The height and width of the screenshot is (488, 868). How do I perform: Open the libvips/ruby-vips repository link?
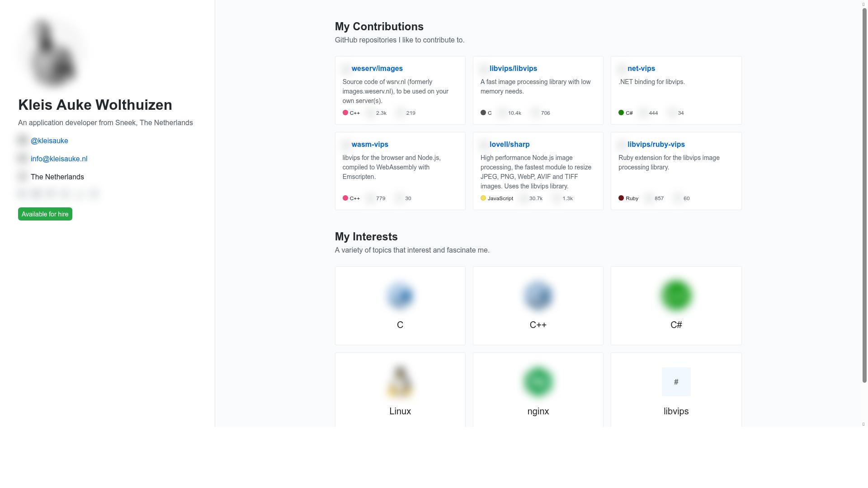(x=656, y=145)
